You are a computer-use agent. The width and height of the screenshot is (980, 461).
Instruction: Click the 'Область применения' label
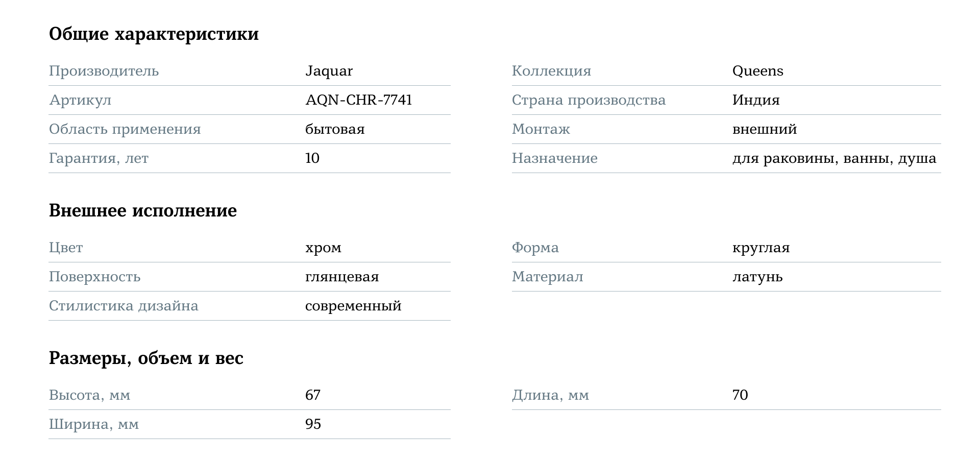(125, 129)
